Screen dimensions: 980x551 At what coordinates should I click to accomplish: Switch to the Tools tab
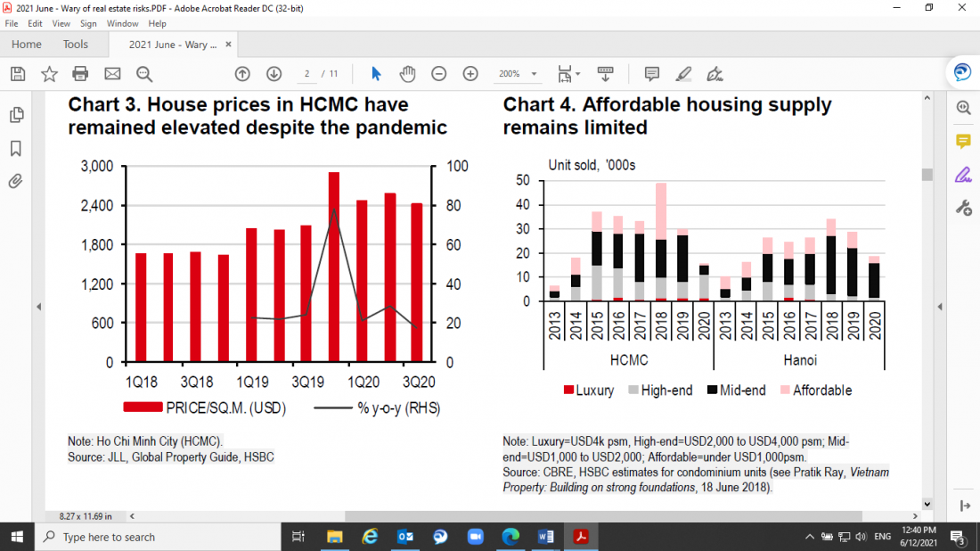pos(76,44)
